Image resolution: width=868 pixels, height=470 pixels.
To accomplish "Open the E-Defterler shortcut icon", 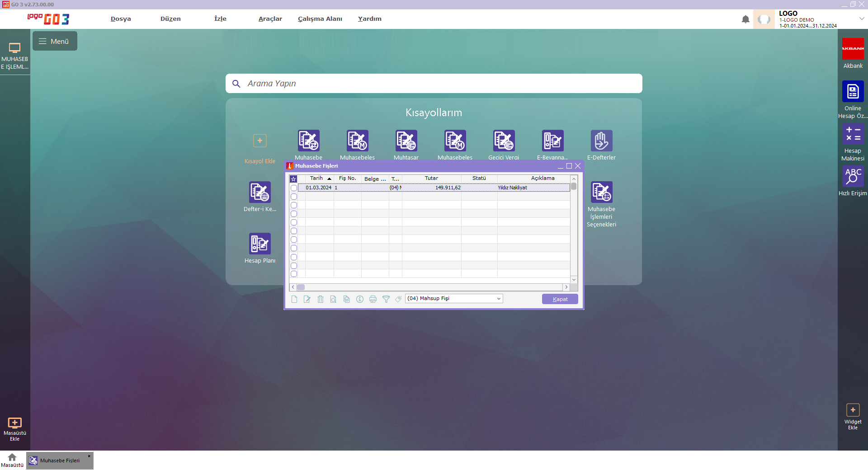I will click(x=601, y=141).
